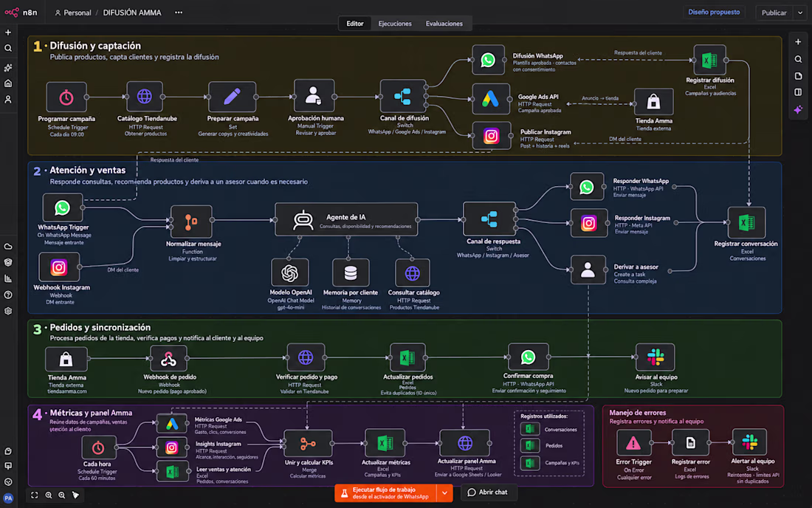Expand the execute-workflow trigger dropdown arrow
The image size is (812, 508).
click(x=444, y=493)
